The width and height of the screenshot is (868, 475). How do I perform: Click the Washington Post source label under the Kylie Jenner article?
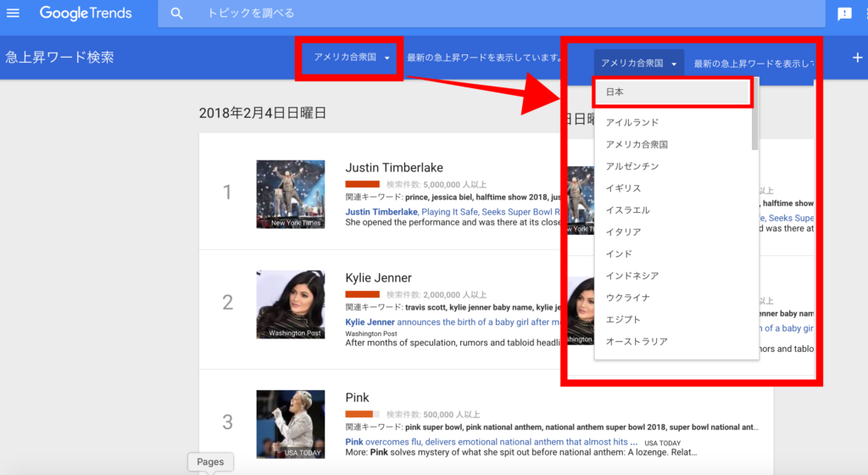[371, 334]
